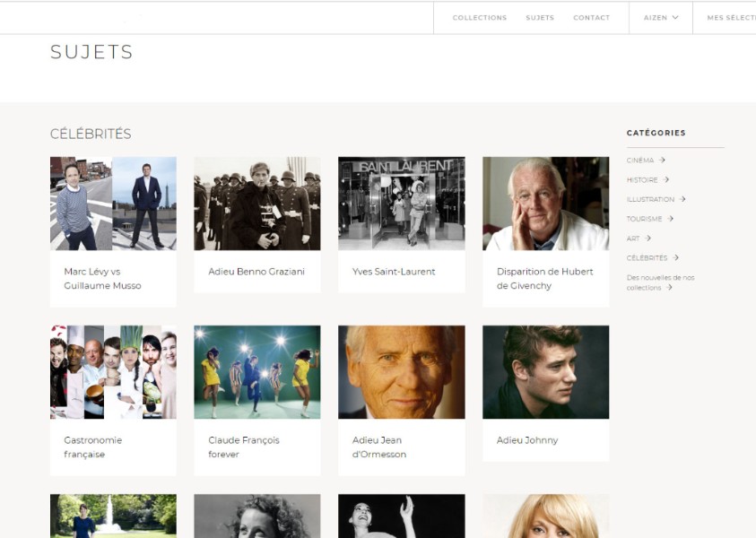Open Marc Lévy vs Guillaume Musso thumbnail
Image resolution: width=756 pixels, height=538 pixels.
coord(113,204)
